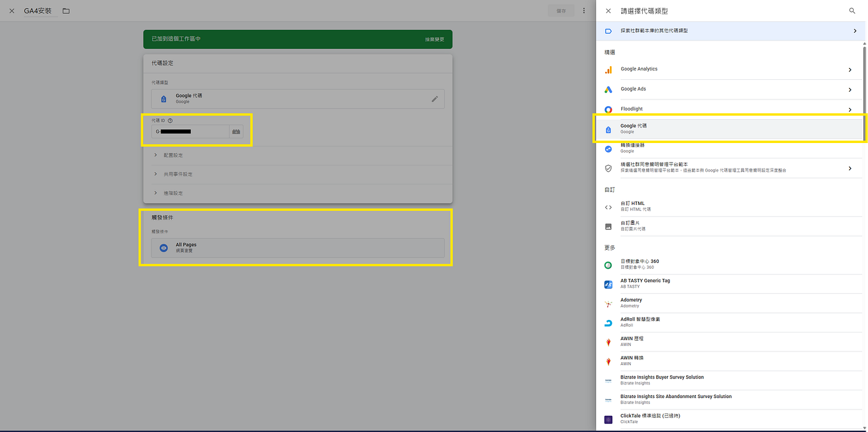The width and height of the screenshot is (868, 432).
Task: Click the AWIN 歷程 flame icon
Action: [x=608, y=343]
